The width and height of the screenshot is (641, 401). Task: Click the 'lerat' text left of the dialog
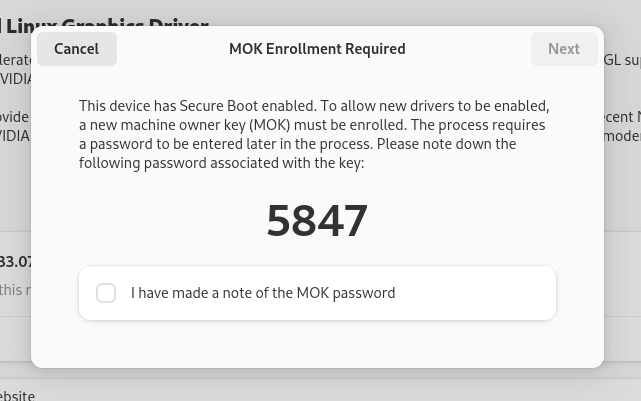click(15, 60)
